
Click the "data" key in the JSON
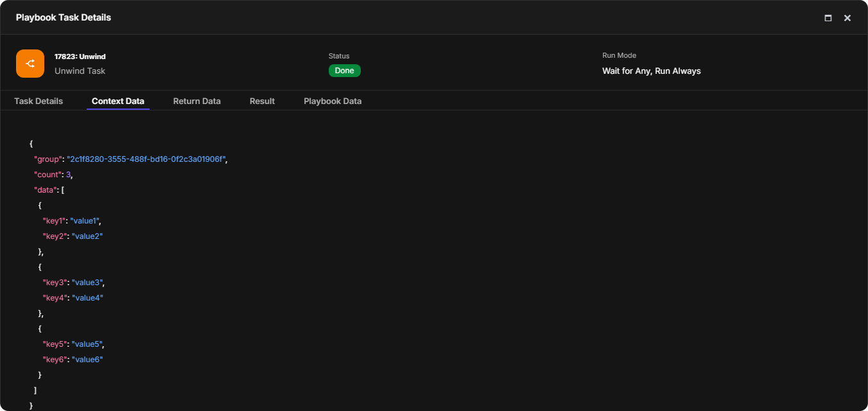pyautogui.click(x=46, y=189)
